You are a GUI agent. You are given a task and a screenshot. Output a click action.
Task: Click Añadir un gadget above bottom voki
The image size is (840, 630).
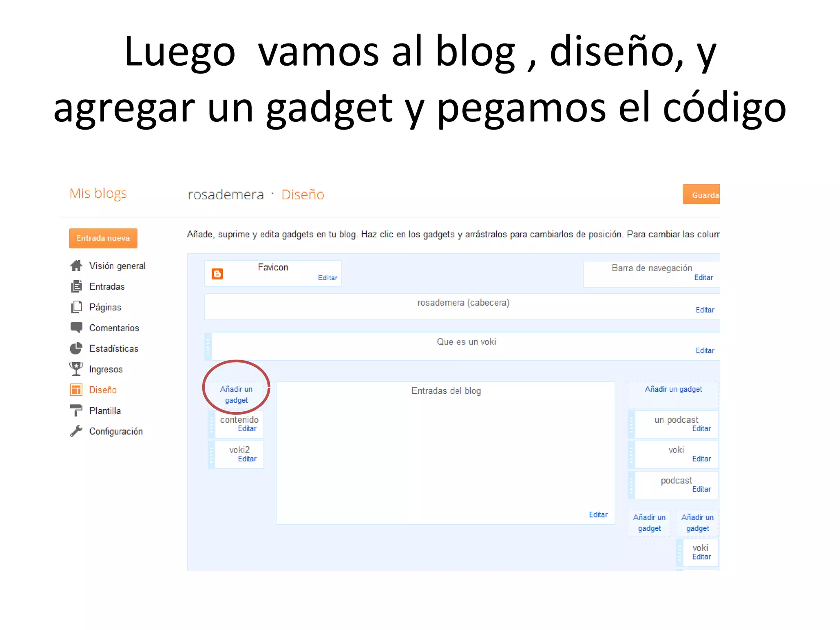click(698, 523)
